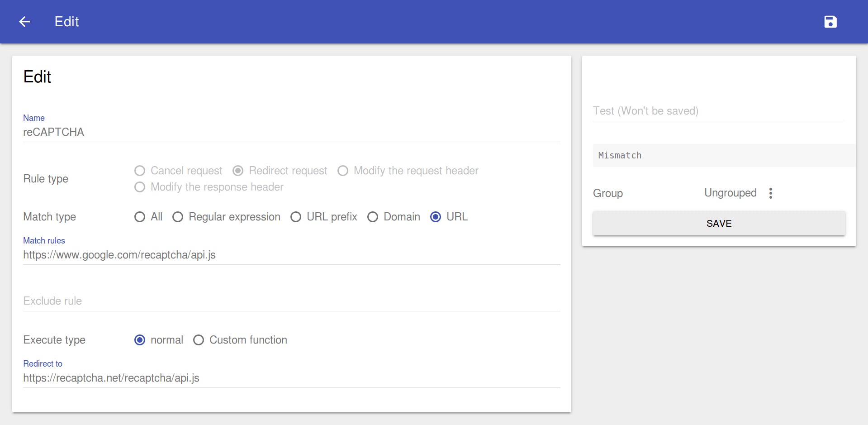Select the "Domain" match type
Image resolution: width=868 pixels, height=425 pixels.
372,217
